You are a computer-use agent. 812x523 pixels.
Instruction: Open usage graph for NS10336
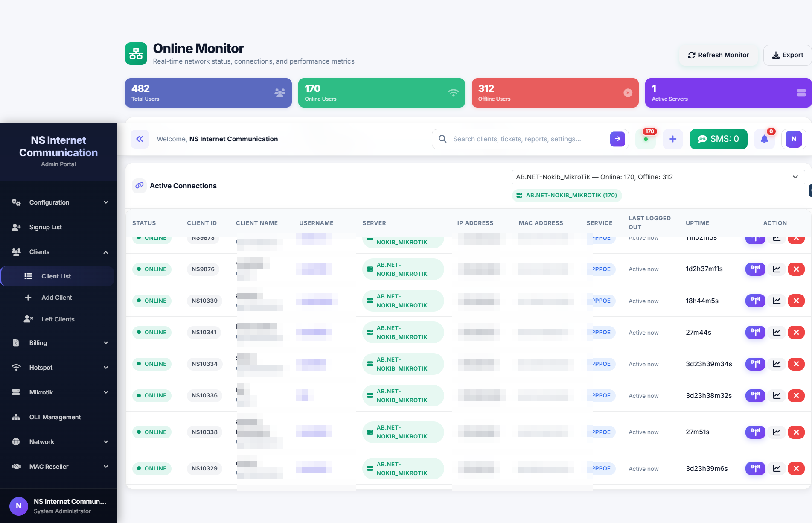click(x=777, y=395)
